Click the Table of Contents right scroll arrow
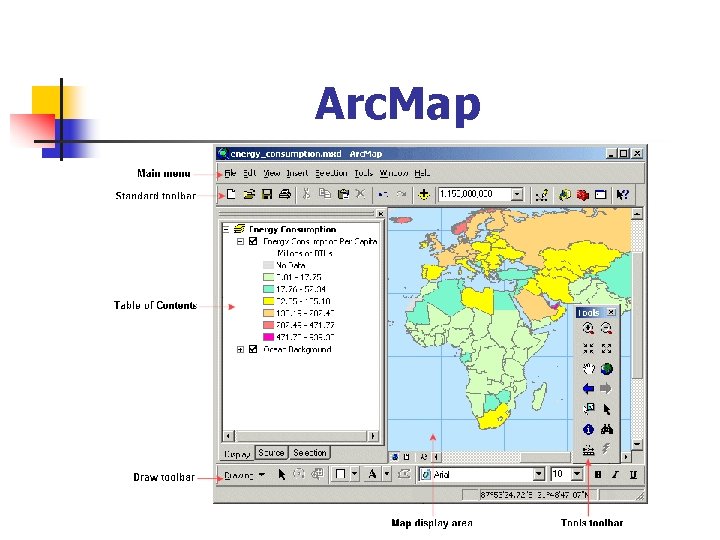This screenshot has width=720, height=540. [x=373, y=435]
